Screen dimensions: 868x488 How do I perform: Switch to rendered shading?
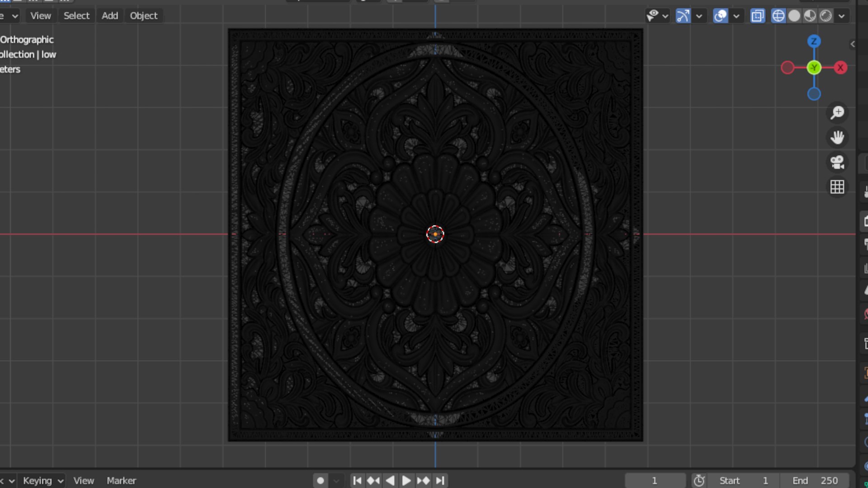(x=826, y=16)
